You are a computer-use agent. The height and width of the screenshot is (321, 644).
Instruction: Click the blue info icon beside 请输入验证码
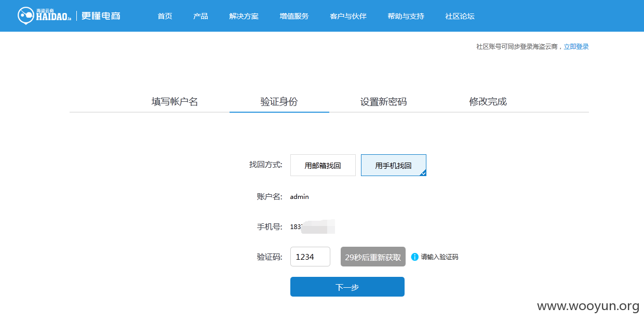tap(414, 257)
